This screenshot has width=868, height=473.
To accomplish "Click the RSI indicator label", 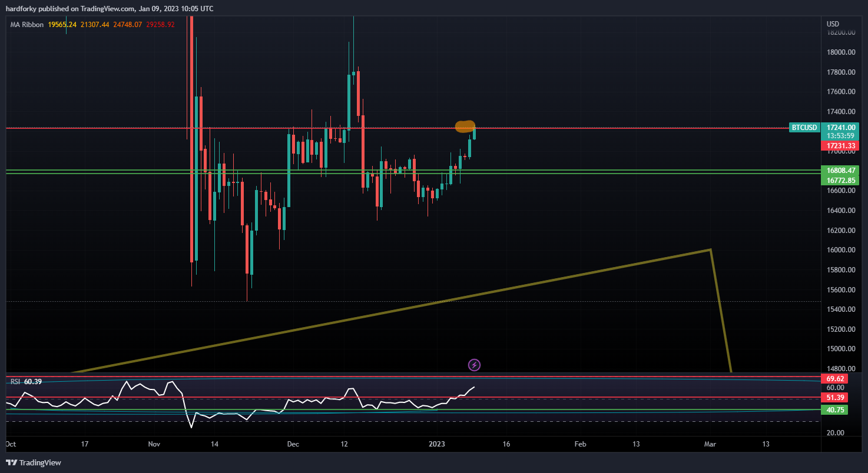I will (x=15, y=382).
